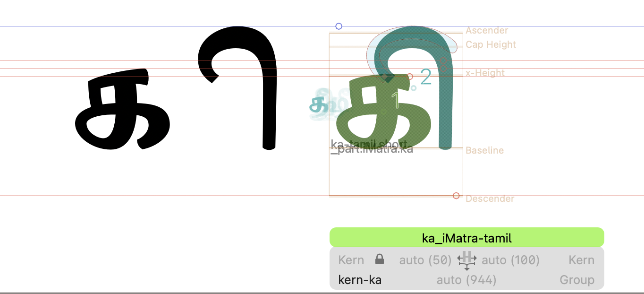Image resolution: width=644 pixels, height=294 pixels.
Task: Click the left sidebearing auto (50) field
Action: (425, 260)
